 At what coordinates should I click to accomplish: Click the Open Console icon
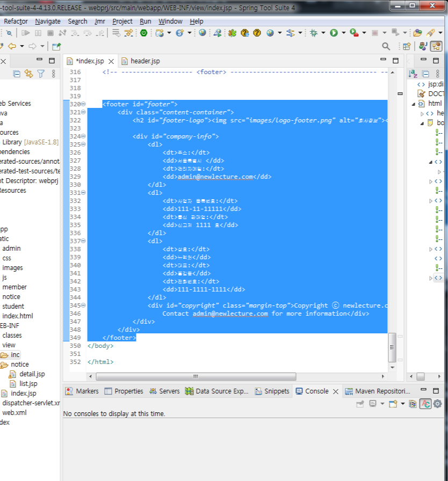(393, 404)
